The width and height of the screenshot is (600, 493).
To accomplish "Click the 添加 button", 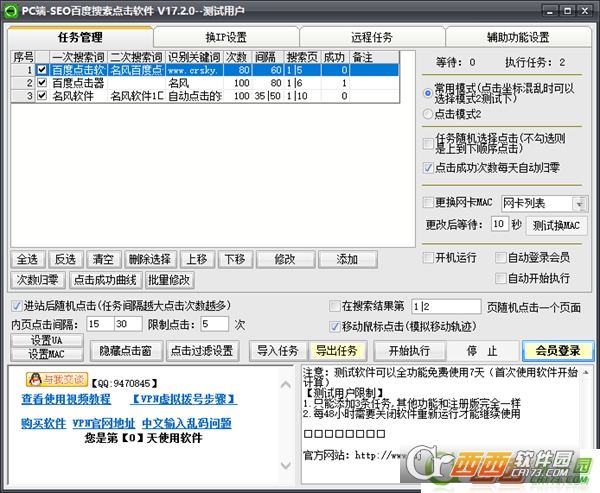I will point(347,260).
